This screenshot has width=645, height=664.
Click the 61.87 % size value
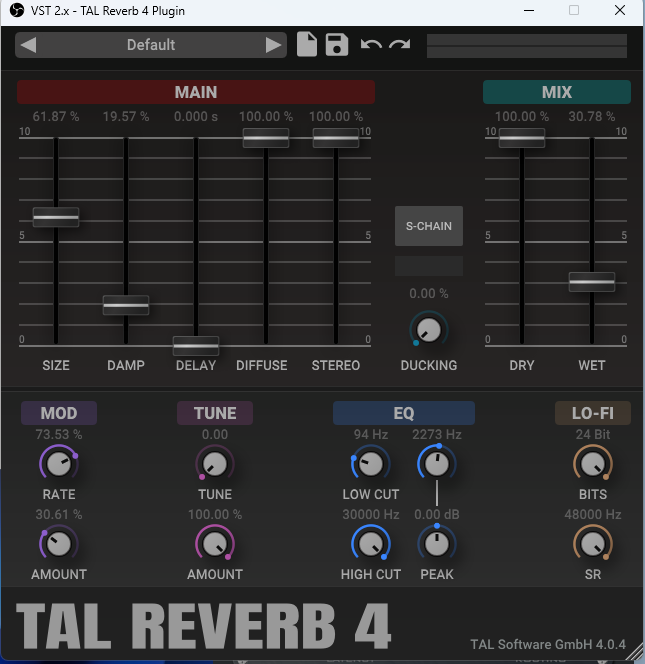click(x=56, y=116)
